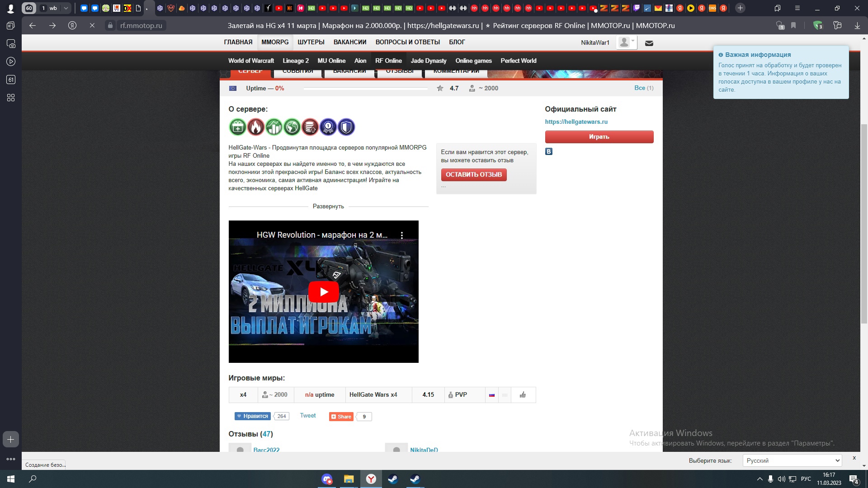Screen dimensions: 868x488
Task: Open the Barc2022 reviewer profile link
Action: pos(266,450)
